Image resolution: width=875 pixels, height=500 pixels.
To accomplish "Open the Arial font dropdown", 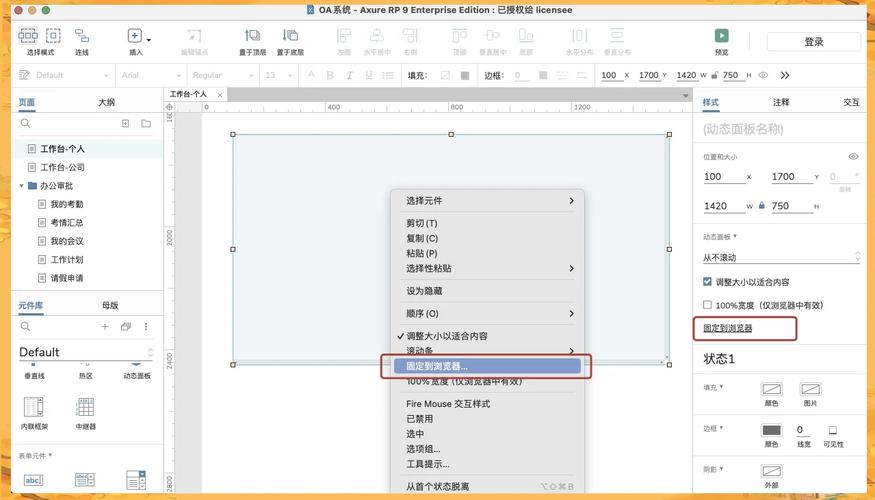I will tap(151, 75).
